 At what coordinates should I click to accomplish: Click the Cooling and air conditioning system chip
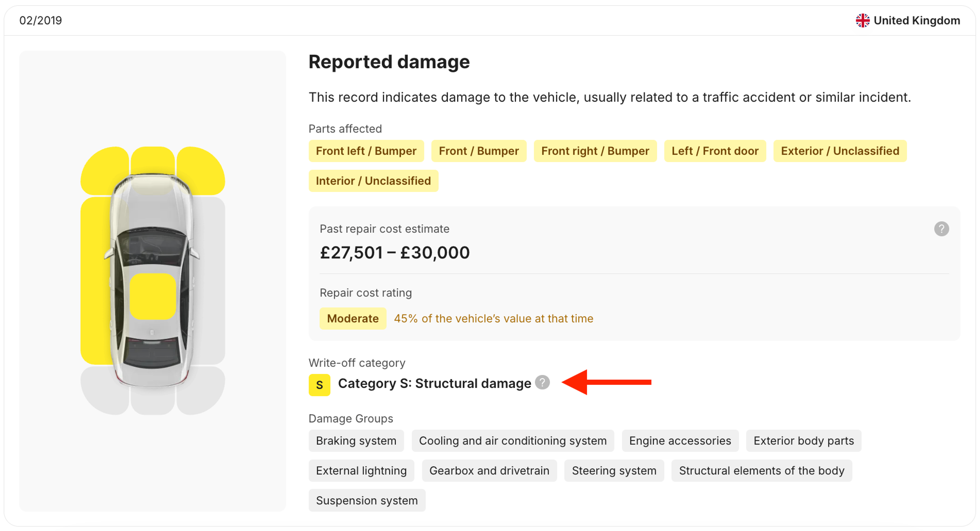pos(512,440)
